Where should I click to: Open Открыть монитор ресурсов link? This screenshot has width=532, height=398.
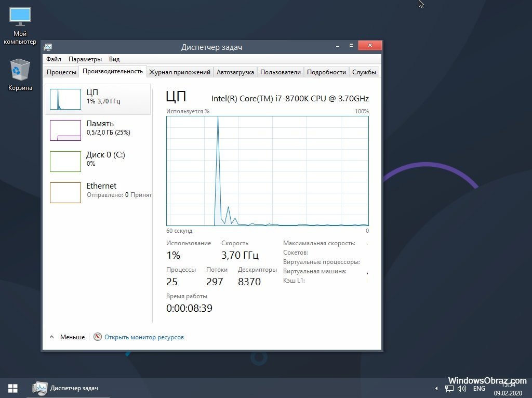coord(144,337)
